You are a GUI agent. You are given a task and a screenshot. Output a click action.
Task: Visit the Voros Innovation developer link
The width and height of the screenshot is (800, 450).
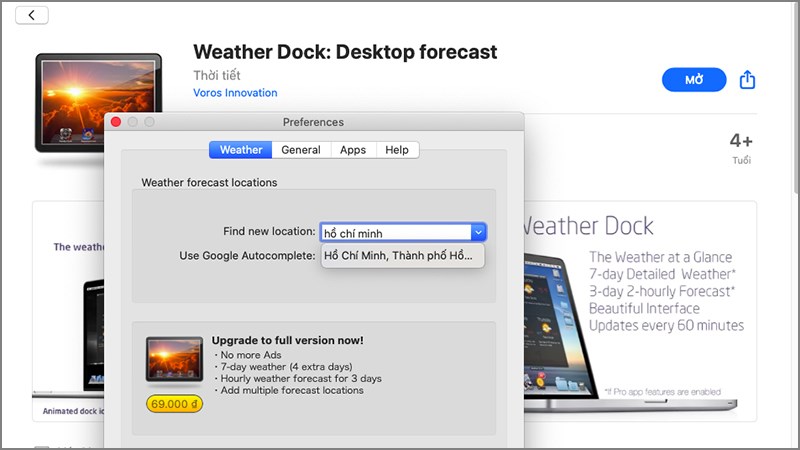point(235,93)
